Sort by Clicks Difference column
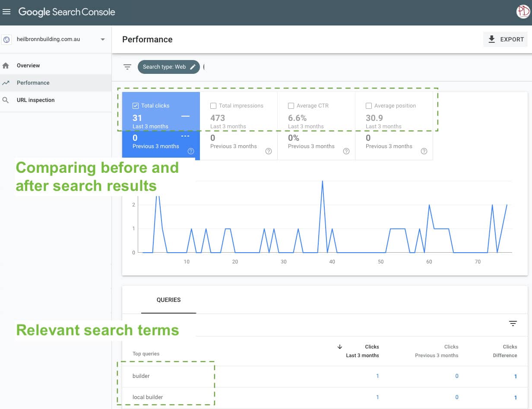The image size is (532, 409). pos(505,351)
